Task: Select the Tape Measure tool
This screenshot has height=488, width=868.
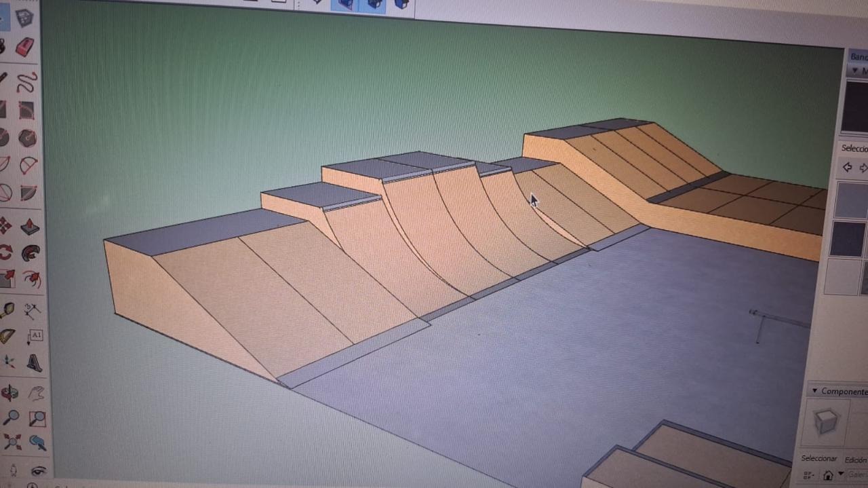Action: click(x=7, y=311)
